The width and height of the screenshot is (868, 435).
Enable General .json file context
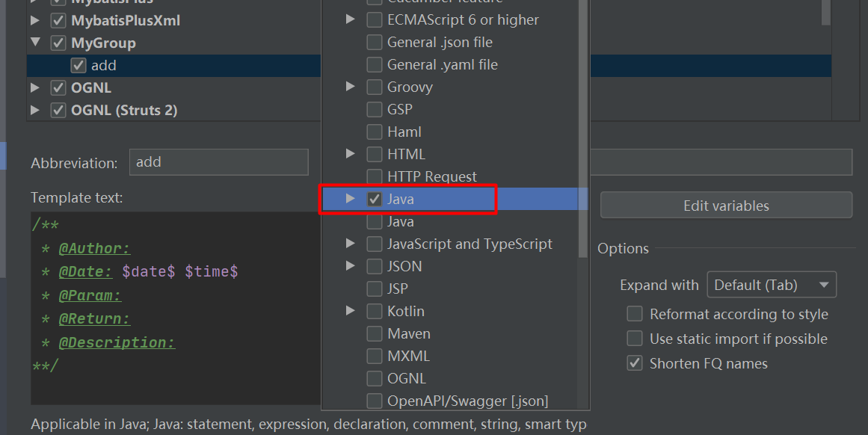(375, 42)
